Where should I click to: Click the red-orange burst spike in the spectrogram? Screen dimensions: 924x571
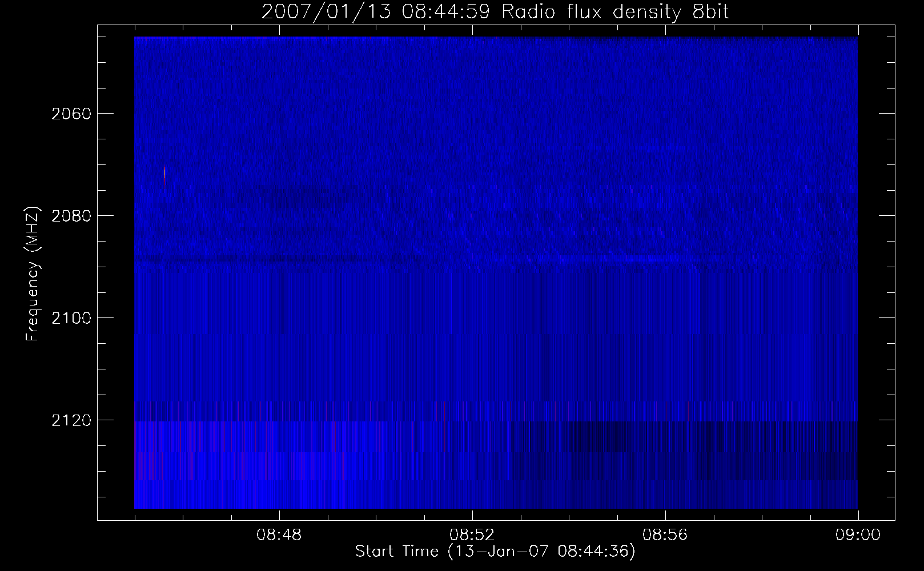[165, 177]
